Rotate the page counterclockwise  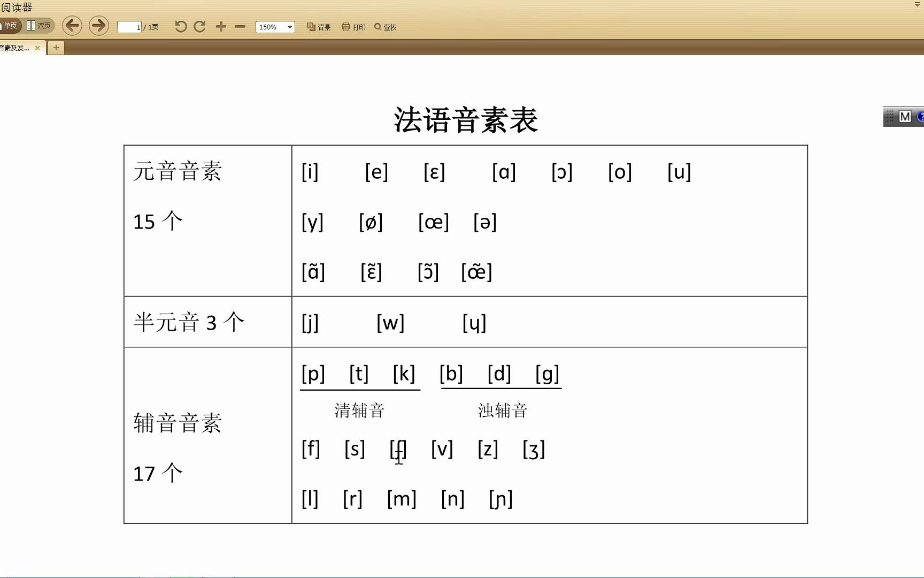pyautogui.click(x=181, y=26)
